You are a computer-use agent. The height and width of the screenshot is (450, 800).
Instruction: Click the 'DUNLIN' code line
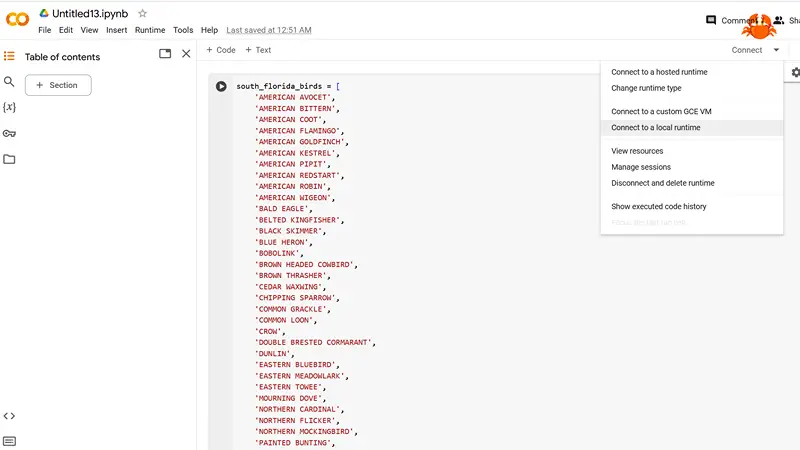(274, 354)
